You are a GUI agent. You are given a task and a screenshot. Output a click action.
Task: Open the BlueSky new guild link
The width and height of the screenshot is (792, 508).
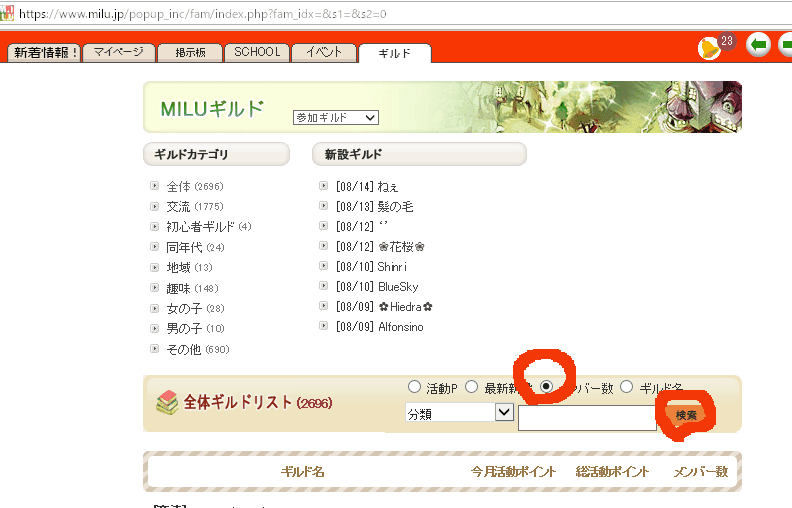tap(398, 287)
